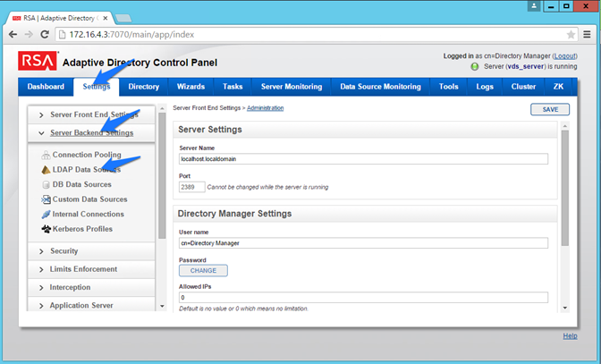Open Connection Pooling in the sidebar
This screenshot has height=364, width=601.
(87, 155)
